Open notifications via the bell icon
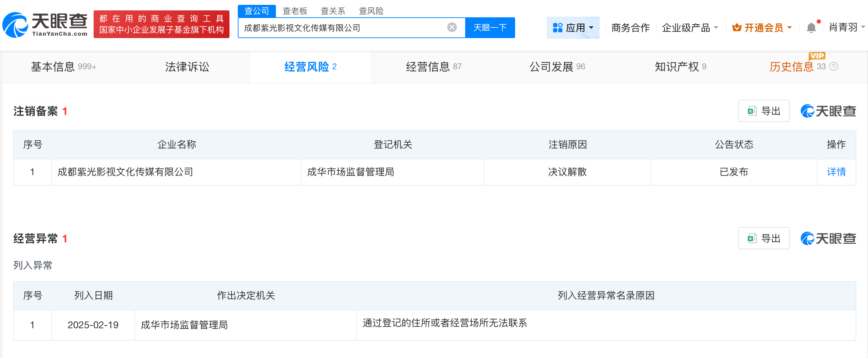The width and height of the screenshot is (868, 358). (810, 27)
